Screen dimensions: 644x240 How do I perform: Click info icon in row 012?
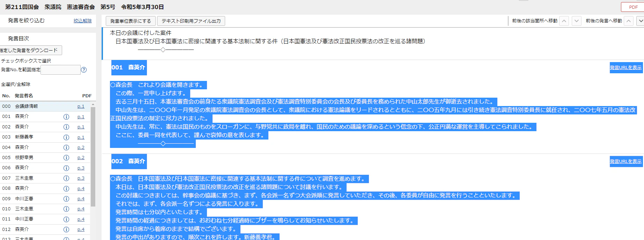[66, 230]
